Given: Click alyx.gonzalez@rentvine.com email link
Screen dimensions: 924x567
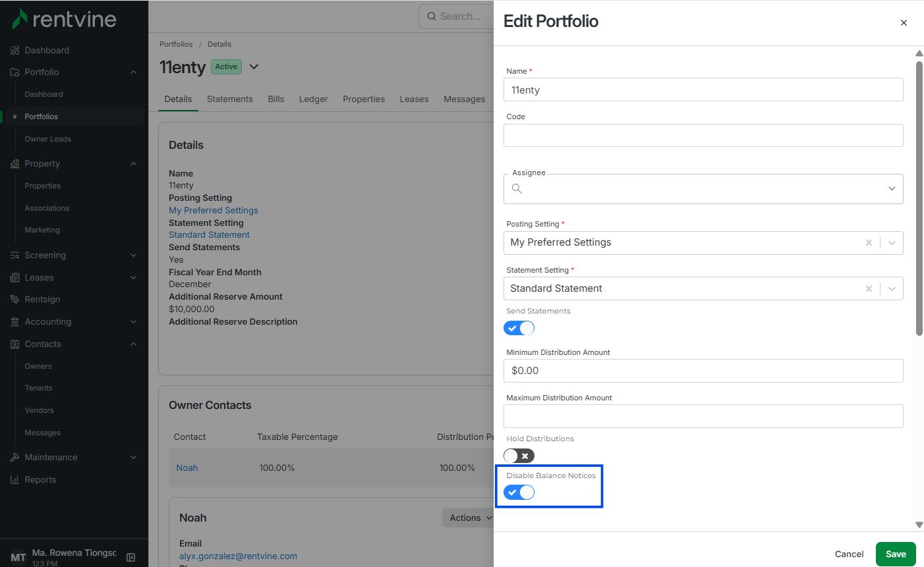Looking at the screenshot, I should click(x=238, y=556).
